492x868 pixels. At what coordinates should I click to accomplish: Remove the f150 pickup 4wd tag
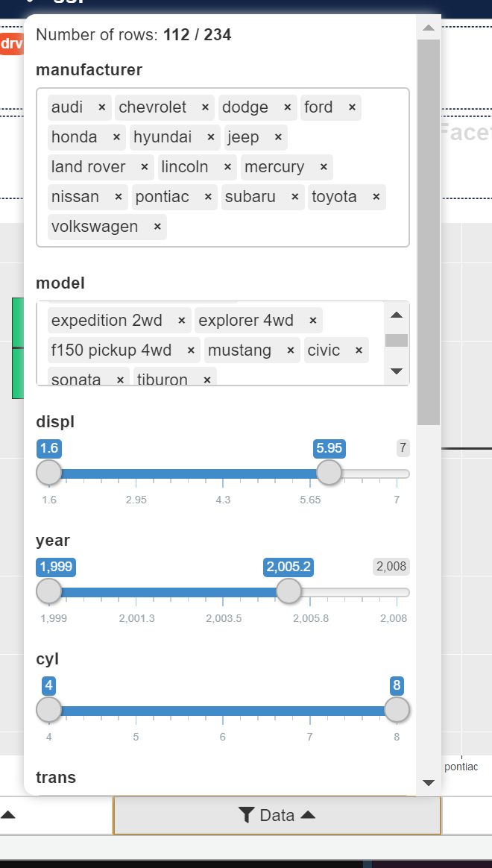[191, 350]
